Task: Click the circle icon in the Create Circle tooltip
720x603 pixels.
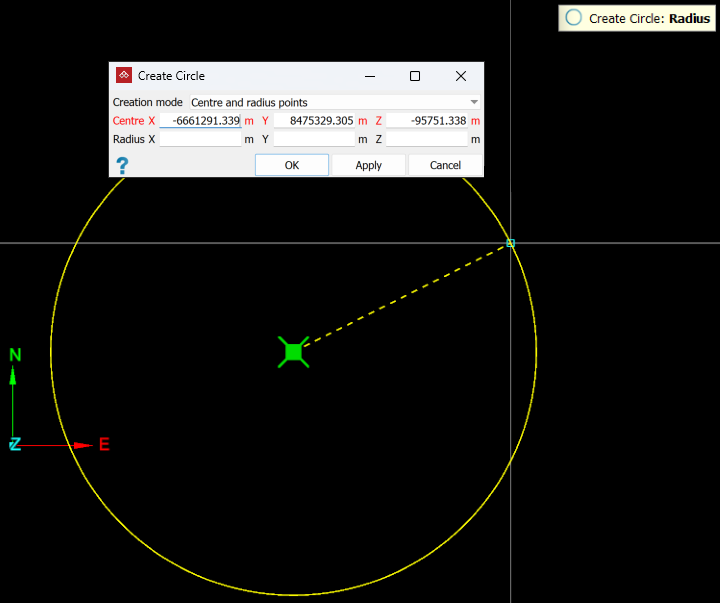Action: coord(574,18)
